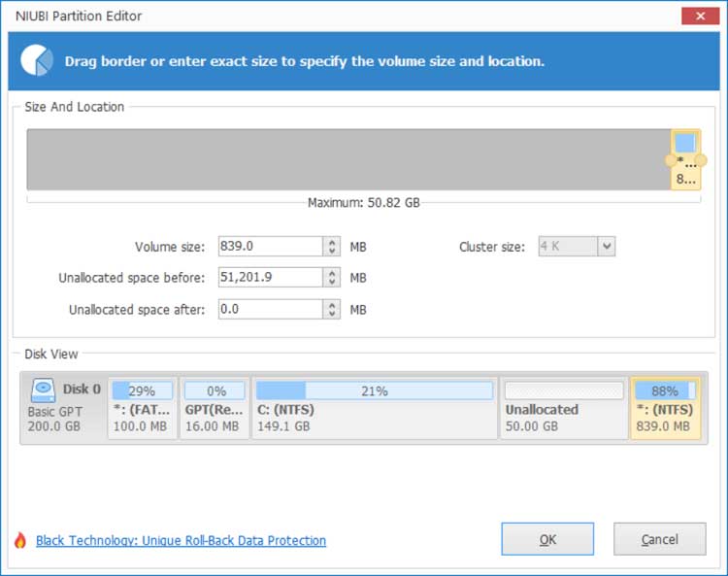Increase Unallocated space before with the up arrow
Image resolution: width=728 pixels, height=576 pixels.
click(x=332, y=273)
